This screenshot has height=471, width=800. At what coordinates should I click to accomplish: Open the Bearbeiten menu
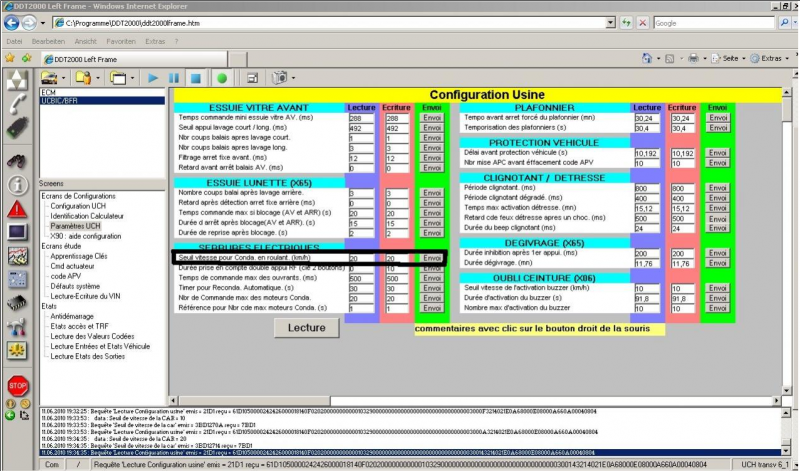pyautogui.click(x=48, y=41)
